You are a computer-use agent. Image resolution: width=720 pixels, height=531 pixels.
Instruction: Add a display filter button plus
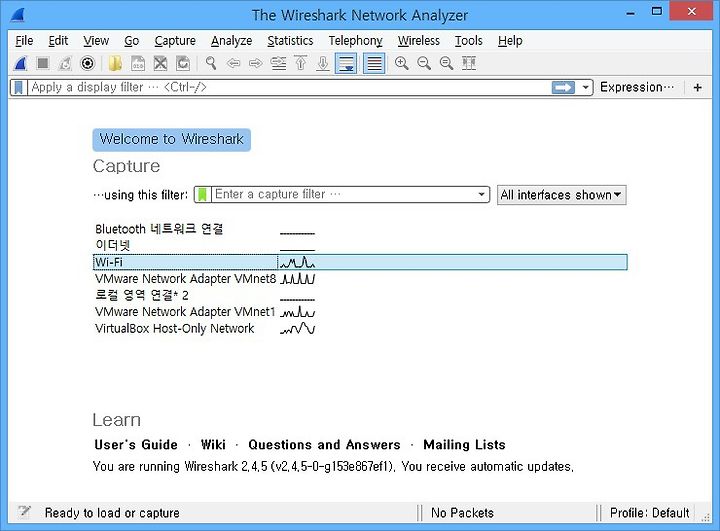click(x=698, y=87)
